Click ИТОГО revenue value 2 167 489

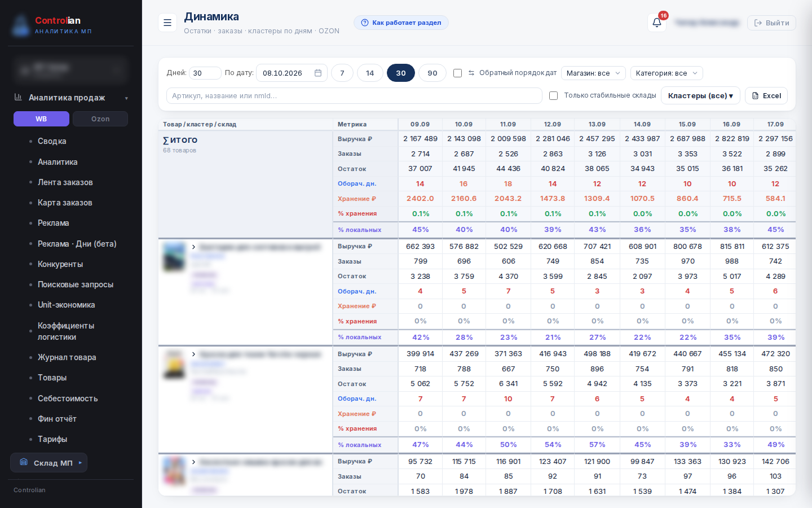420,138
